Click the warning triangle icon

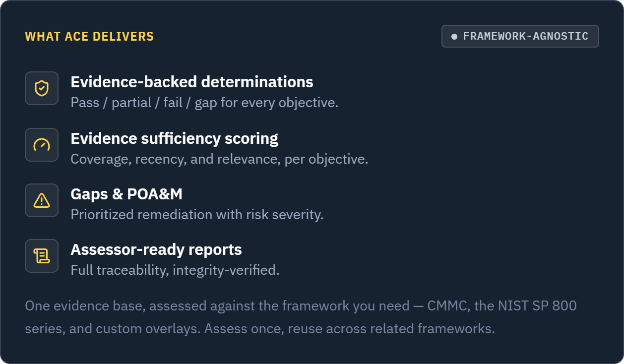[42, 200]
